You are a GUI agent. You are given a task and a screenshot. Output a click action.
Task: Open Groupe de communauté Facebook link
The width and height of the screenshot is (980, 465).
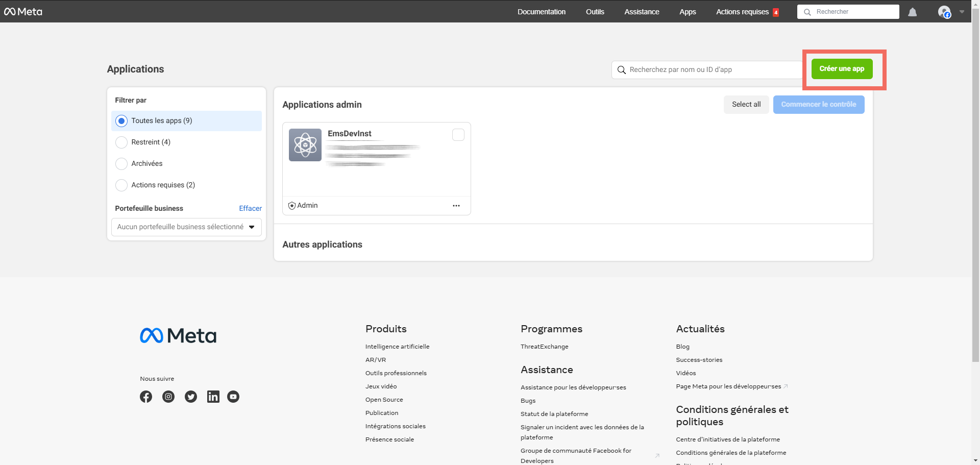point(576,456)
